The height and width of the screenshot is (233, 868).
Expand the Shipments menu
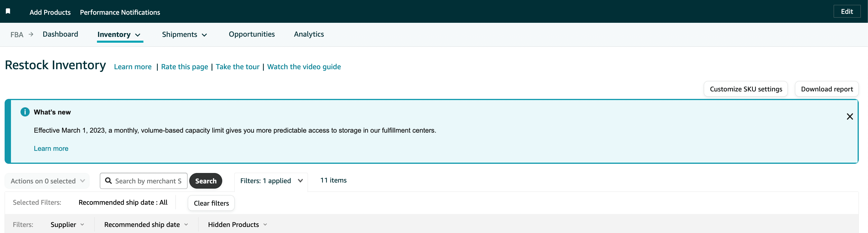pos(184,34)
